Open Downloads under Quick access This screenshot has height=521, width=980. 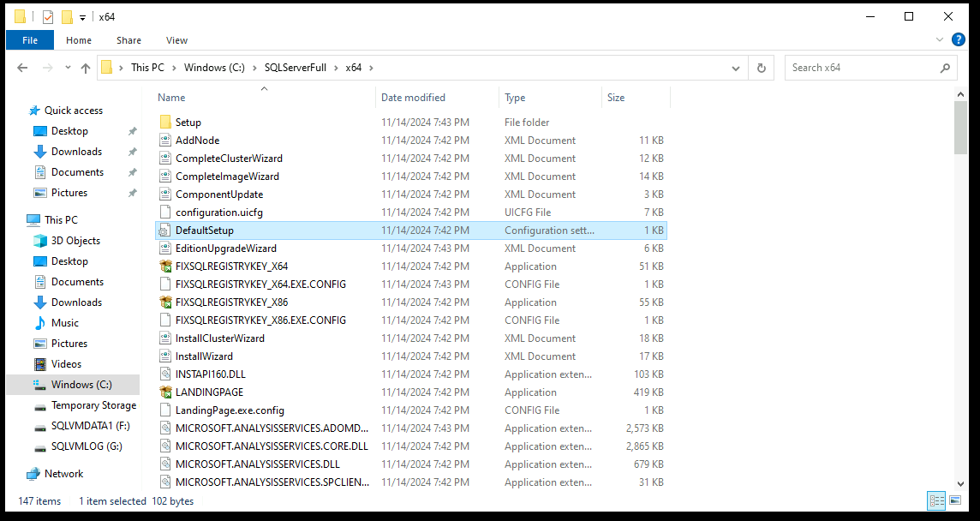(76, 152)
